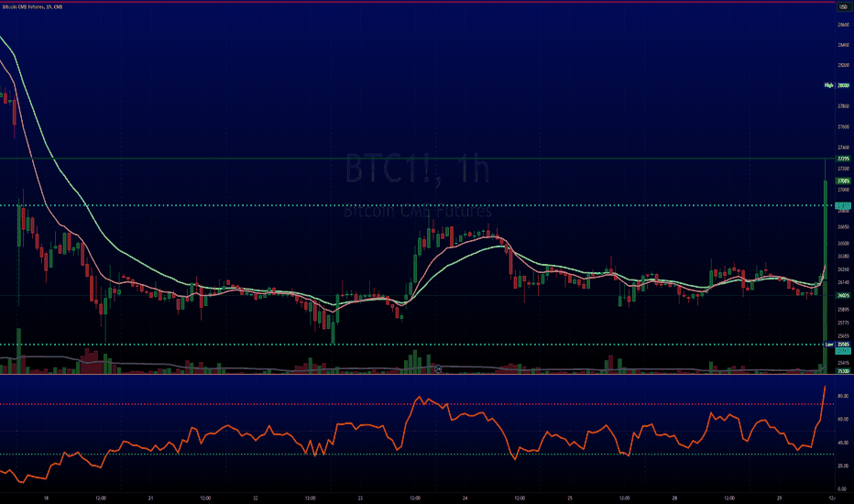
Task: Click date label 25 on the time axis
Action: 570,498
